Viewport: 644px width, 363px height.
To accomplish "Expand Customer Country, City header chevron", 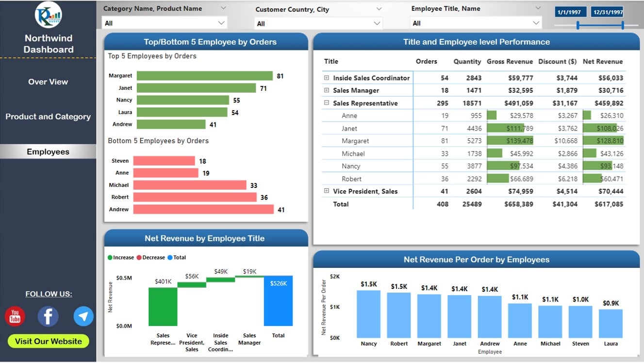I will click(379, 9).
